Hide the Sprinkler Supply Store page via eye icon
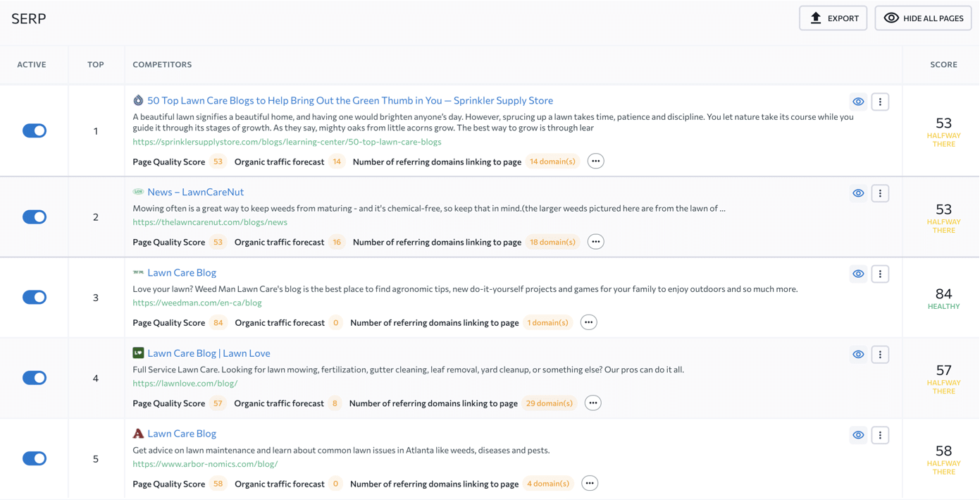The height and width of the screenshot is (500, 980). [x=858, y=102]
